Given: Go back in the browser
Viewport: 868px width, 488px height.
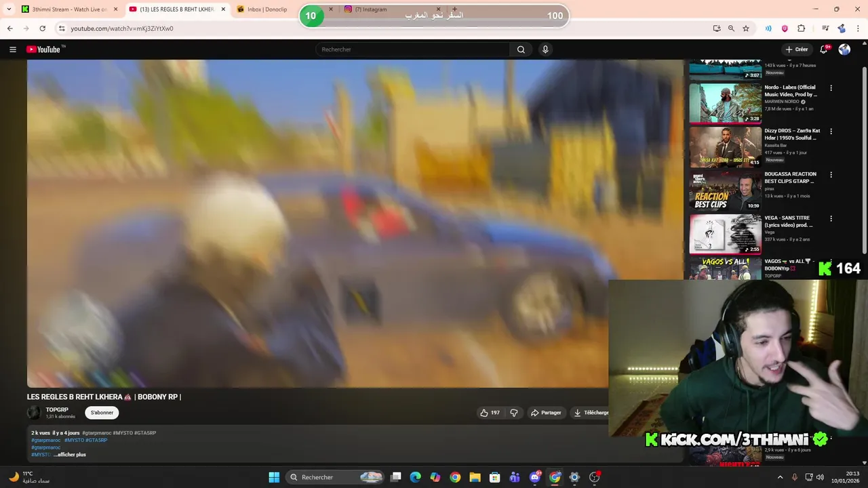Looking at the screenshot, I should pos(9,28).
